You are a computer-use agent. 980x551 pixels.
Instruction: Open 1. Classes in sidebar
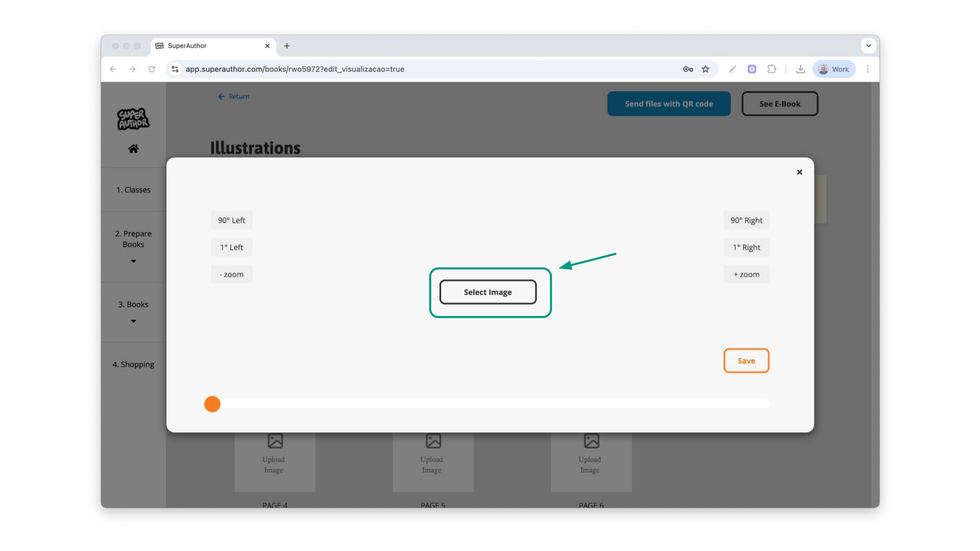[133, 190]
